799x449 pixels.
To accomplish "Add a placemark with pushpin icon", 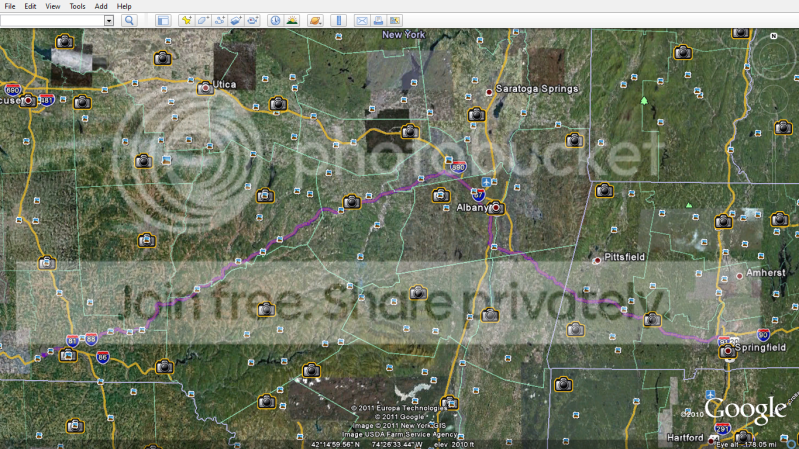I will (187, 20).
